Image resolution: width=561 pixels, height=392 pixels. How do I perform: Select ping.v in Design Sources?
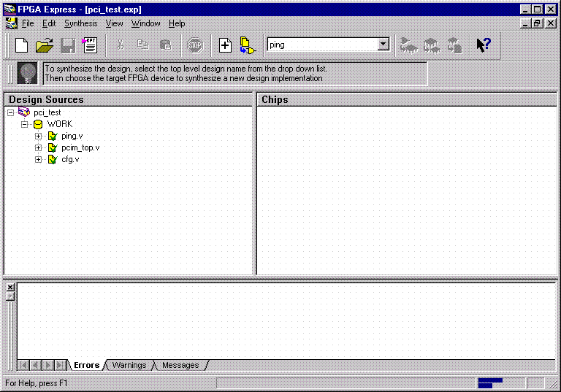tap(72, 137)
